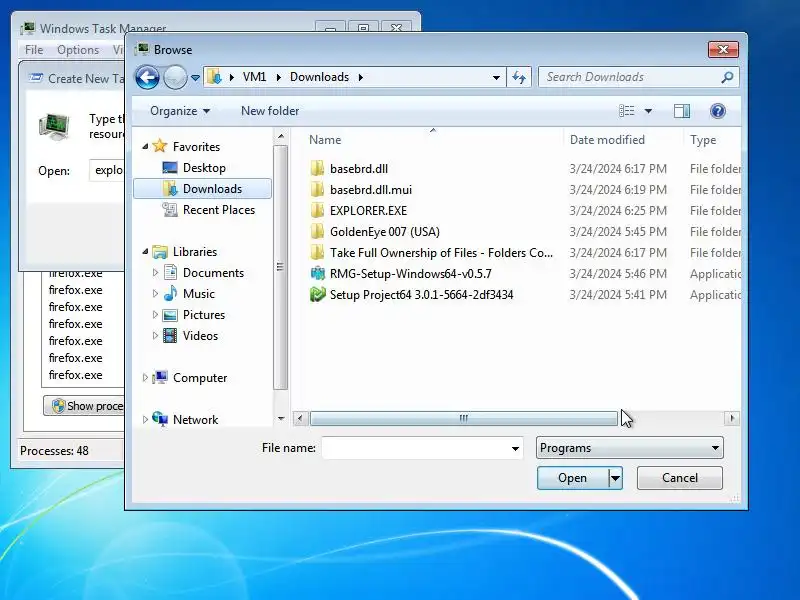
Task: Expand the Pictures library node
Action: pyautogui.click(x=155, y=315)
